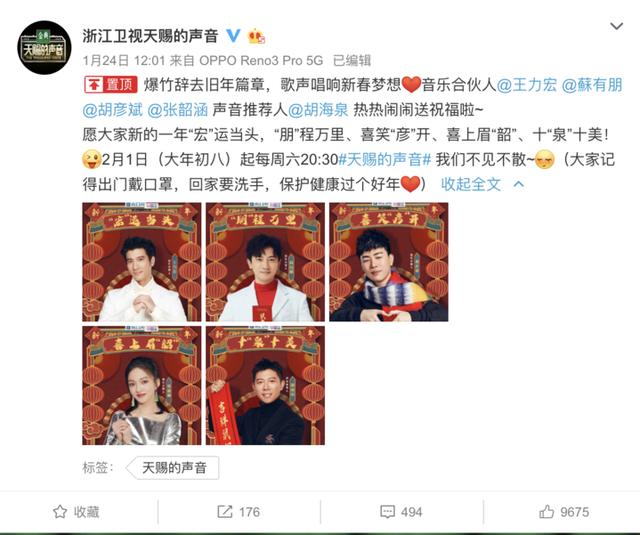The image size is (640, 535).
Task: Open the post options chevron menu
Action: click(616, 27)
